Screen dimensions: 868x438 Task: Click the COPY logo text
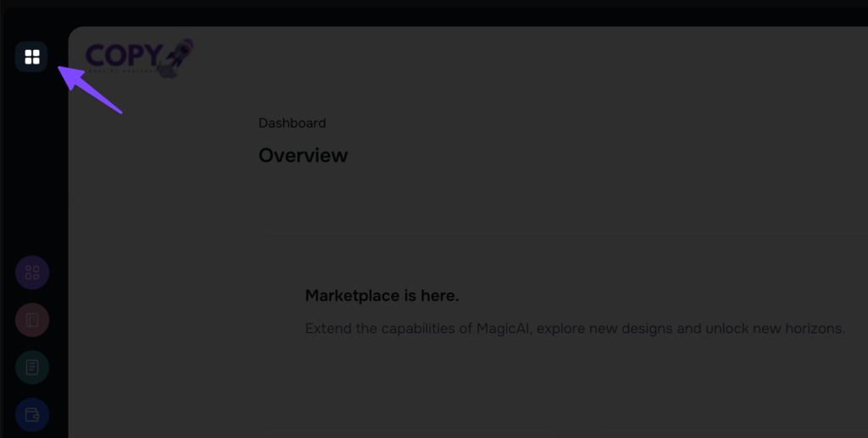(x=123, y=55)
